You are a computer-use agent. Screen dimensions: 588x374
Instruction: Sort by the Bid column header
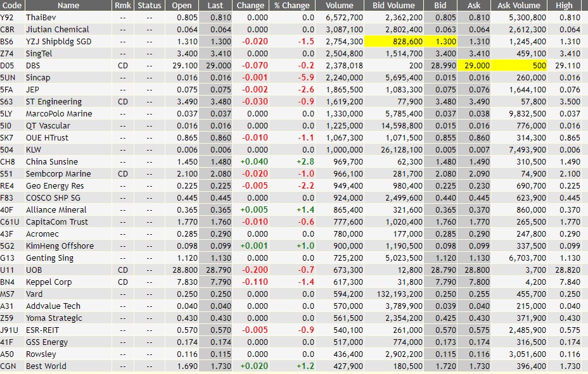pyautogui.click(x=440, y=5)
